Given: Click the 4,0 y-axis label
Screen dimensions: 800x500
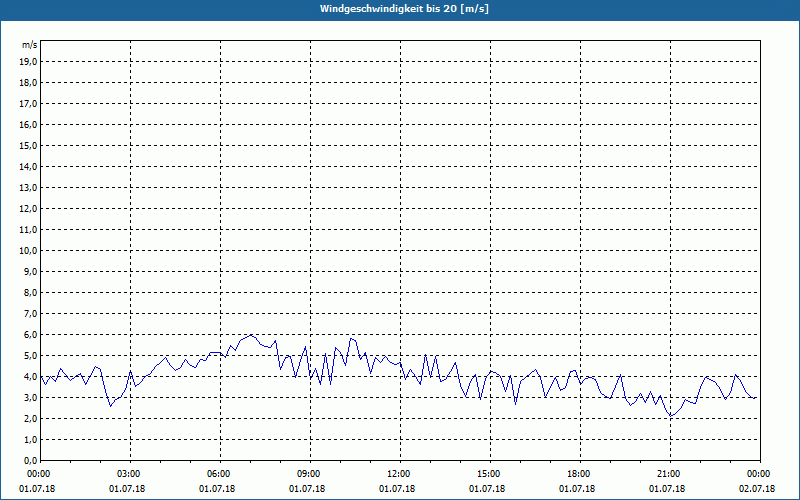Looking at the screenshot, I should [30, 377].
